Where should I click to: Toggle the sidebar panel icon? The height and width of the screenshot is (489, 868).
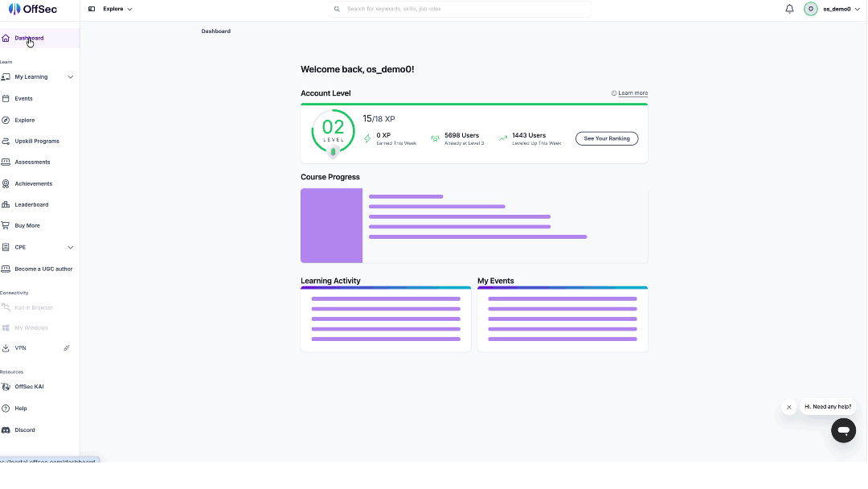(92, 9)
